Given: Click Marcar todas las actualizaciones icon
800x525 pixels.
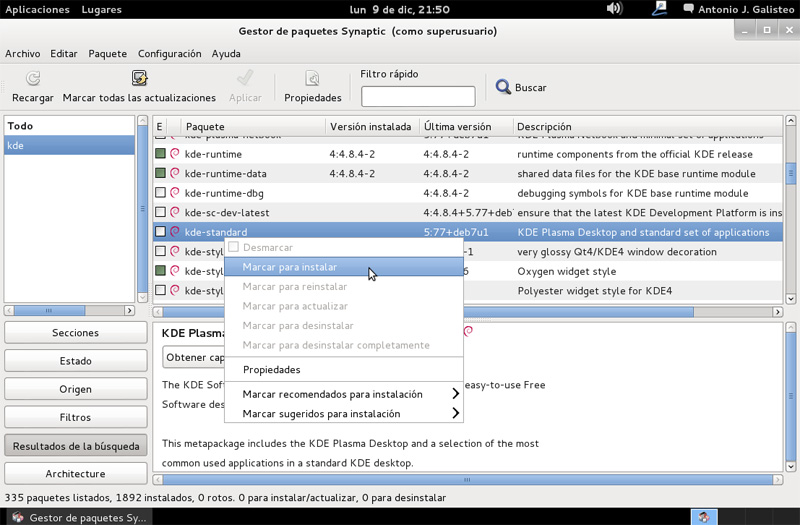Looking at the screenshot, I should [139, 78].
